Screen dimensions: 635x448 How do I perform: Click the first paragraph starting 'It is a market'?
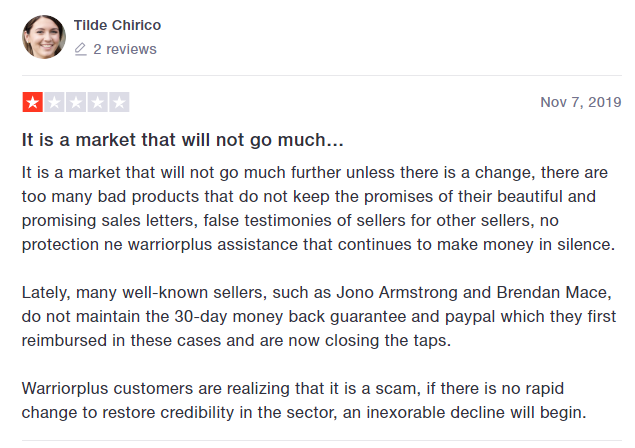click(x=319, y=209)
